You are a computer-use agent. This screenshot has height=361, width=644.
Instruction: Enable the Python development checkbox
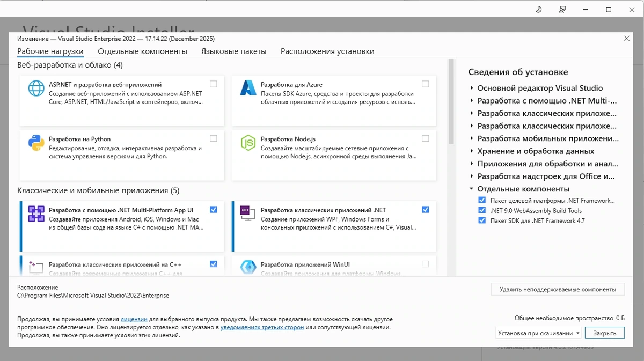coord(214,138)
